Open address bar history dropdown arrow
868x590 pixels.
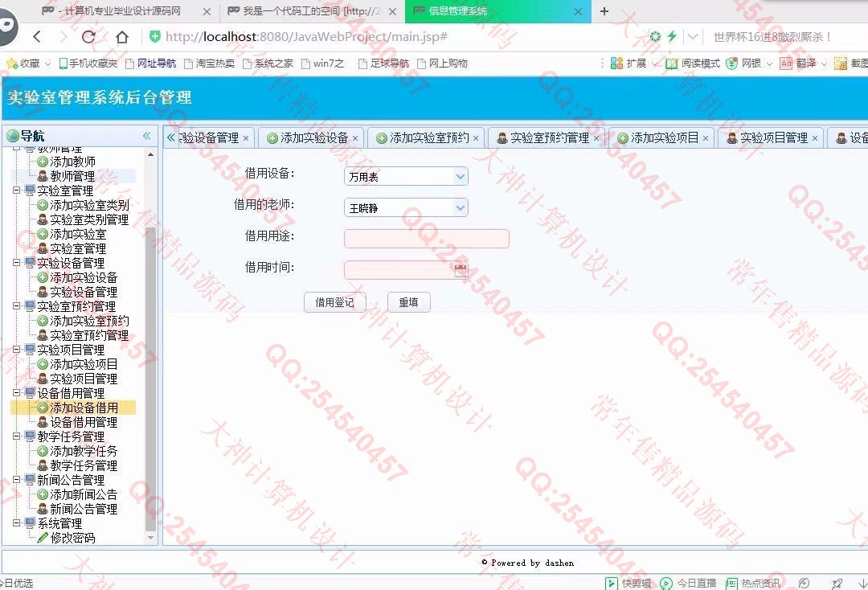[x=693, y=37]
